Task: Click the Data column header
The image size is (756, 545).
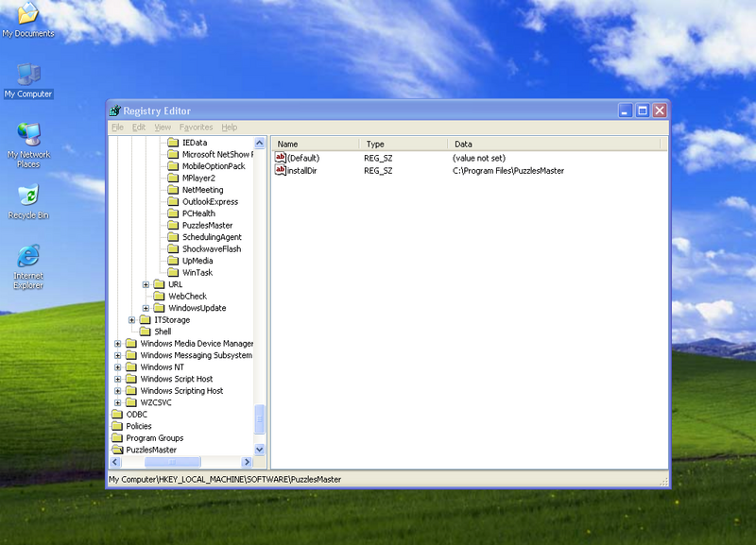Action: pyautogui.click(x=554, y=145)
